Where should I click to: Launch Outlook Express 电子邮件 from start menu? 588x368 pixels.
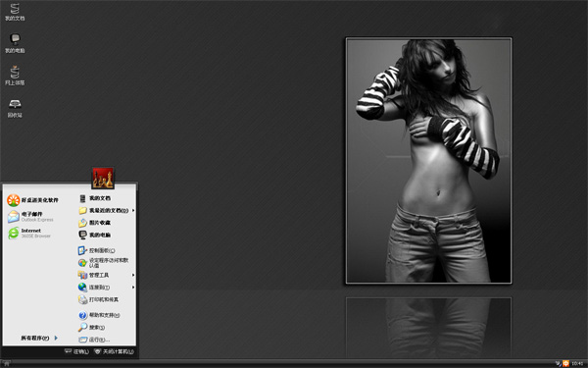tap(30, 217)
